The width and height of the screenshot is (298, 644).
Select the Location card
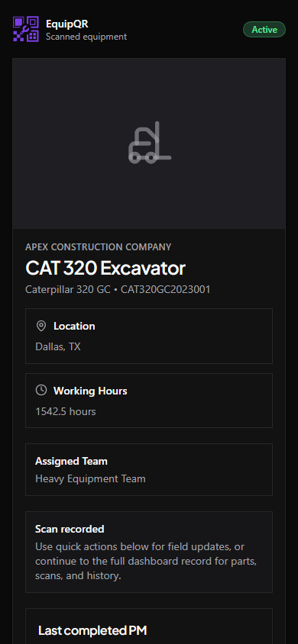tap(149, 336)
